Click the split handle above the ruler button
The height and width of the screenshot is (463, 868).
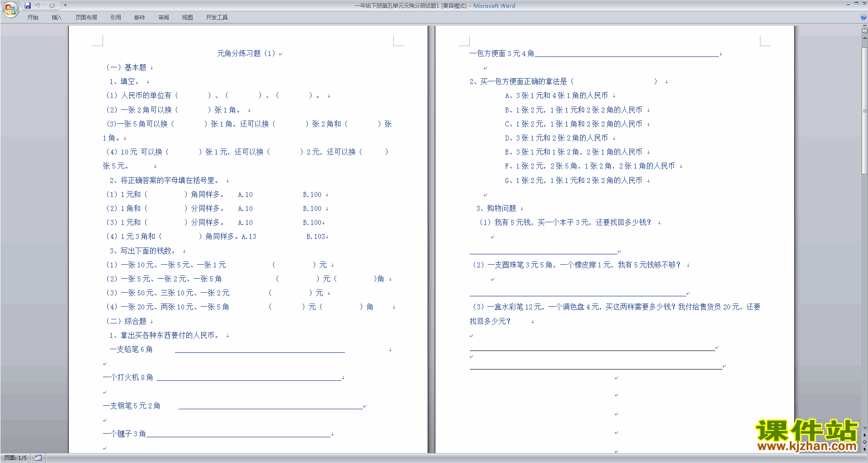point(864,26)
